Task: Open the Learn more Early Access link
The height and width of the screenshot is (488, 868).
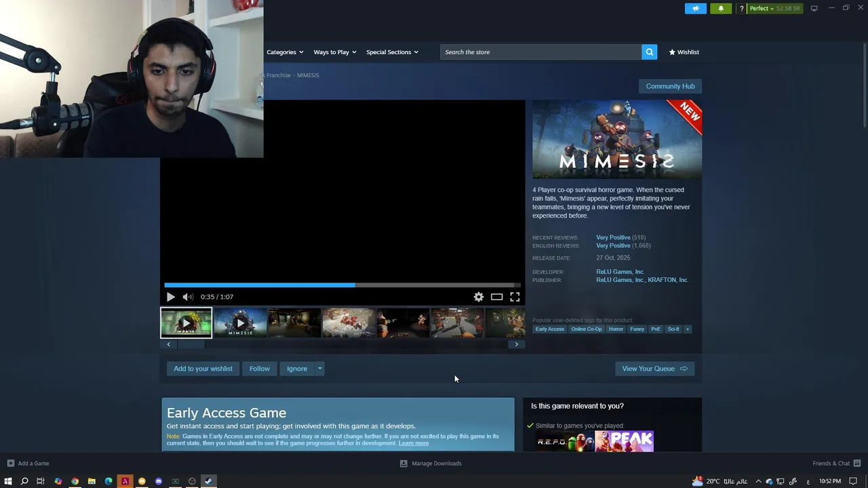Action: pos(414,443)
